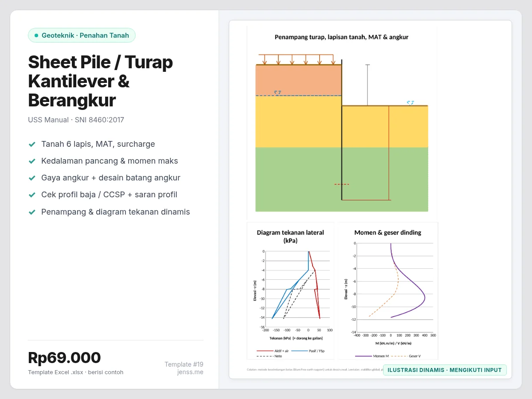Click the "Sheet Pile / Turap Kantilever & Berangkur" title
The image size is (532, 399).
[101, 81]
